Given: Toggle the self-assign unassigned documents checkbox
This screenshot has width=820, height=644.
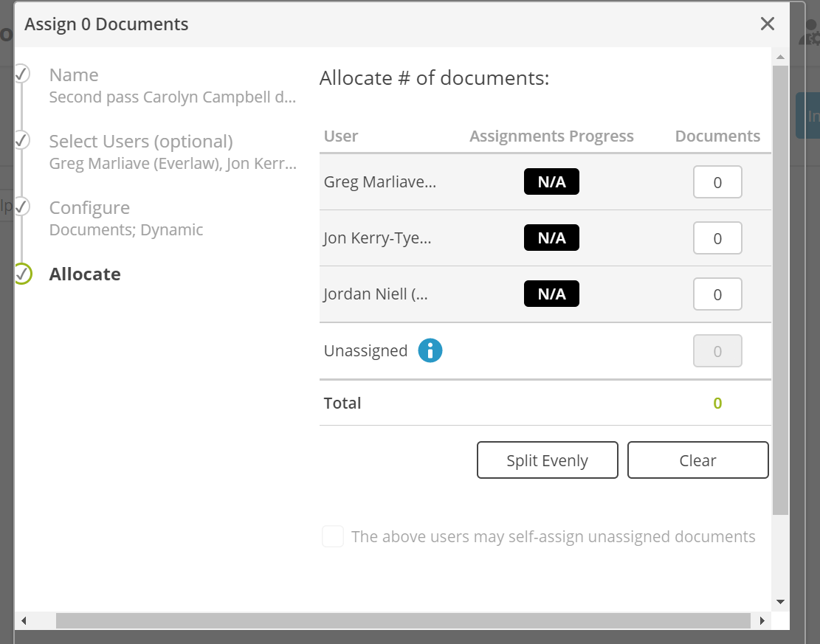Looking at the screenshot, I should [333, 536].
